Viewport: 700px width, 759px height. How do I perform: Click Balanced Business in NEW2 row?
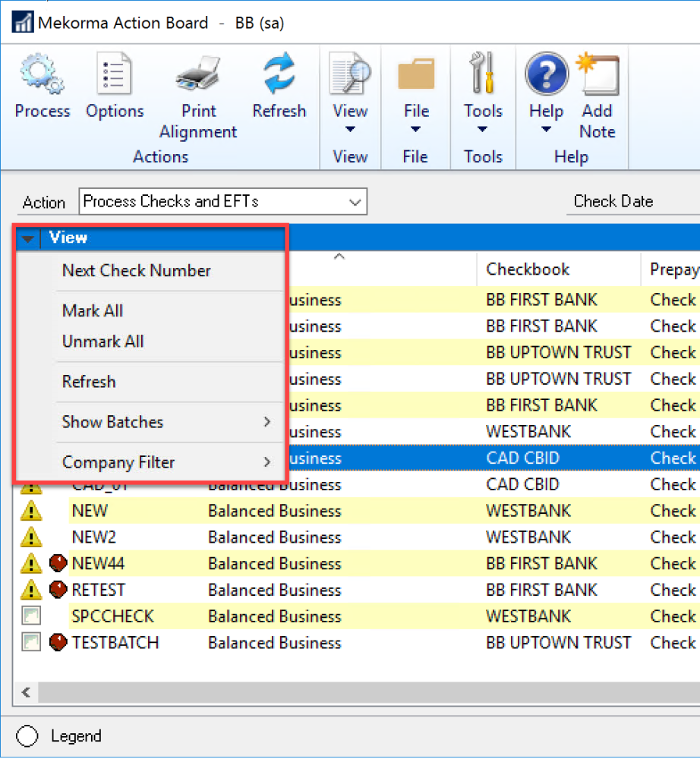coord(275,537)
